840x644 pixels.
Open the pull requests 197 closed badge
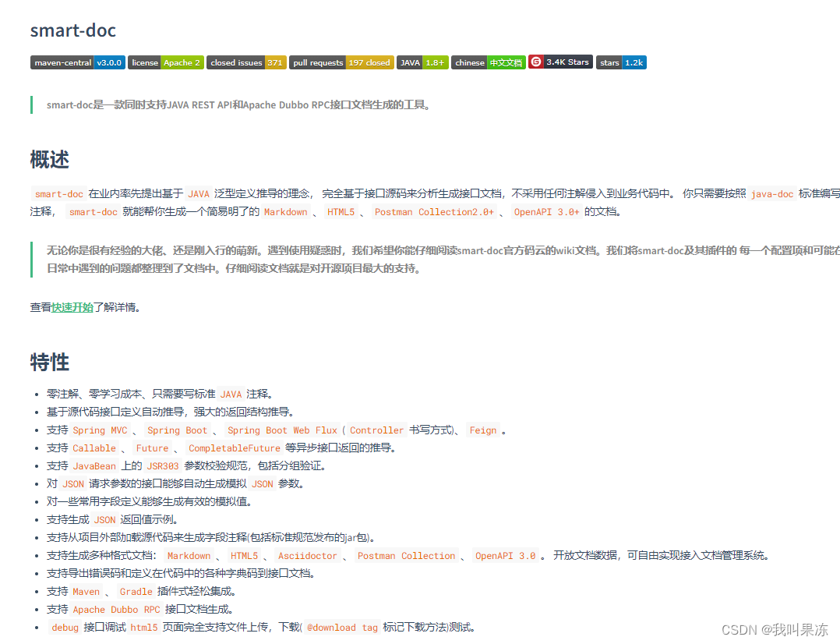[x=341, y=62]
